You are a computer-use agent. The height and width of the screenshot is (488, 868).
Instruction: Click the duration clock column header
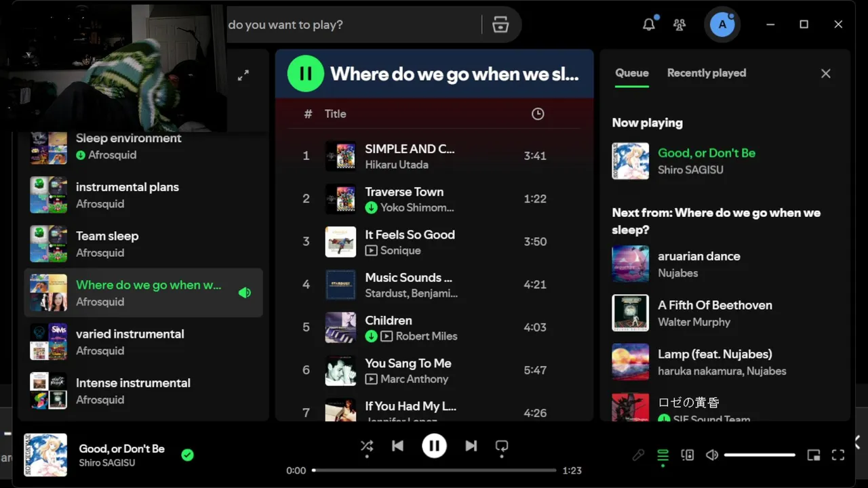[x=538, y=114]
